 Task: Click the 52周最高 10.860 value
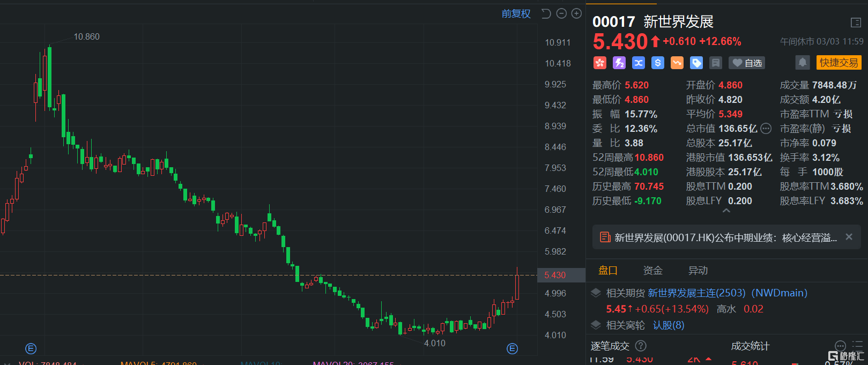[649, 157]
